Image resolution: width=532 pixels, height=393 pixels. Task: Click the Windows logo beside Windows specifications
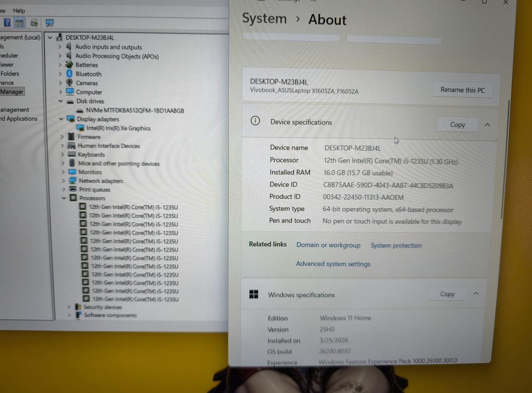(254, 294)
